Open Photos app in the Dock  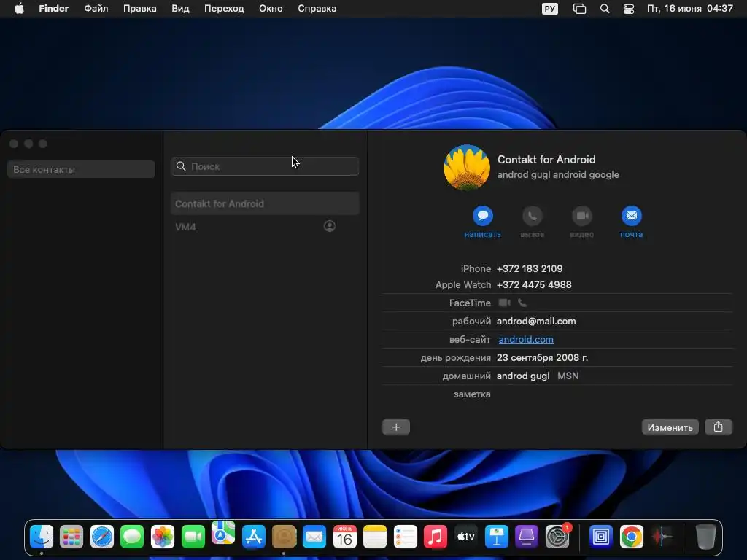[163, 537]
